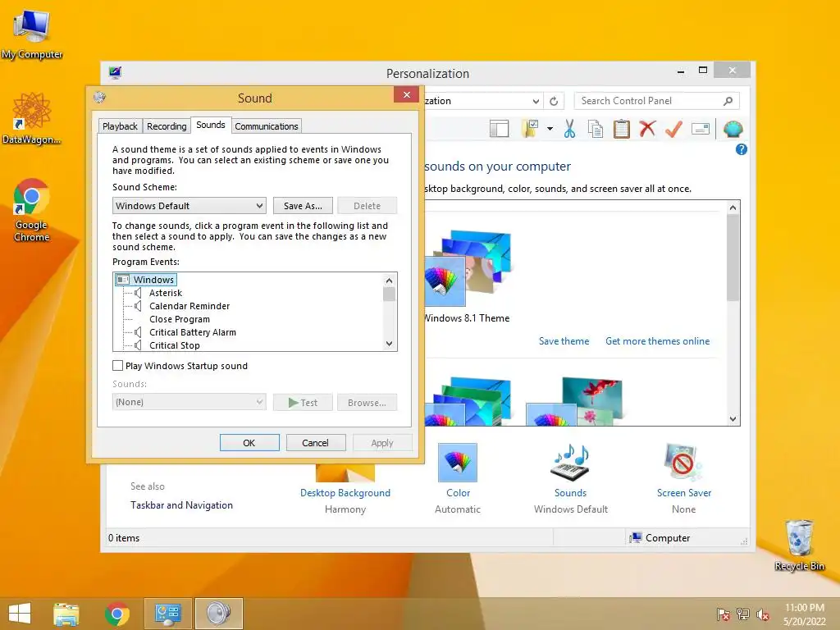This screenshot has height=630, width=840.
Task: Open Taskbar and Navigation link
Action: pos(181,505)
